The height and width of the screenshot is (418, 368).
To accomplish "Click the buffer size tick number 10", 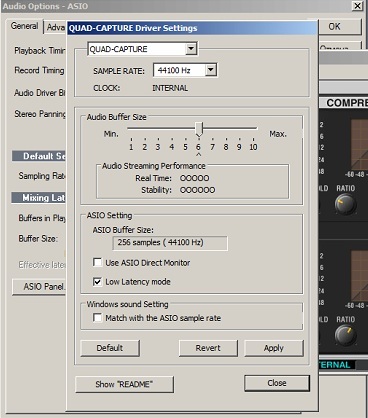I will (x=253, y=147).
